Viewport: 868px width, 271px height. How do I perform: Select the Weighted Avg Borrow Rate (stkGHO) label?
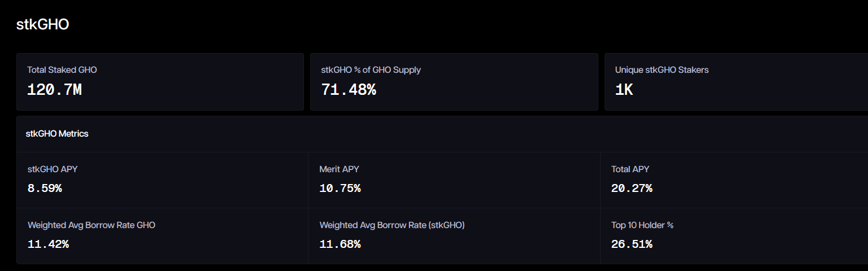(x=392, y=225)
